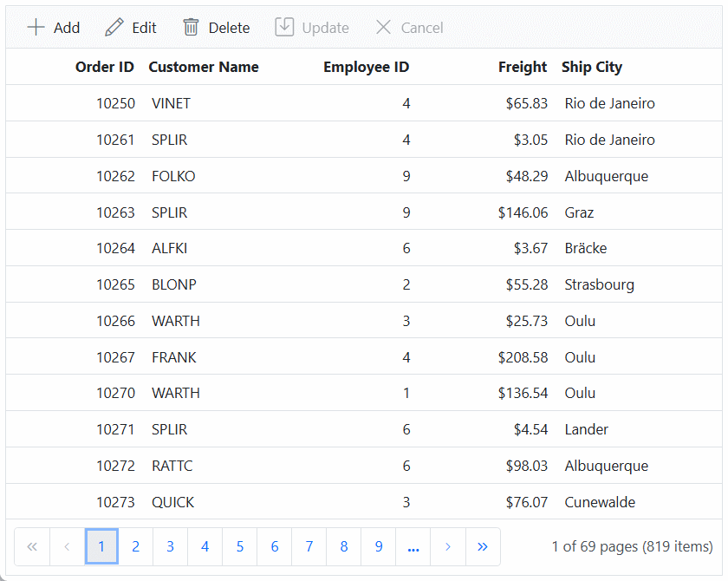Click the currently active page 1 button

101,546
